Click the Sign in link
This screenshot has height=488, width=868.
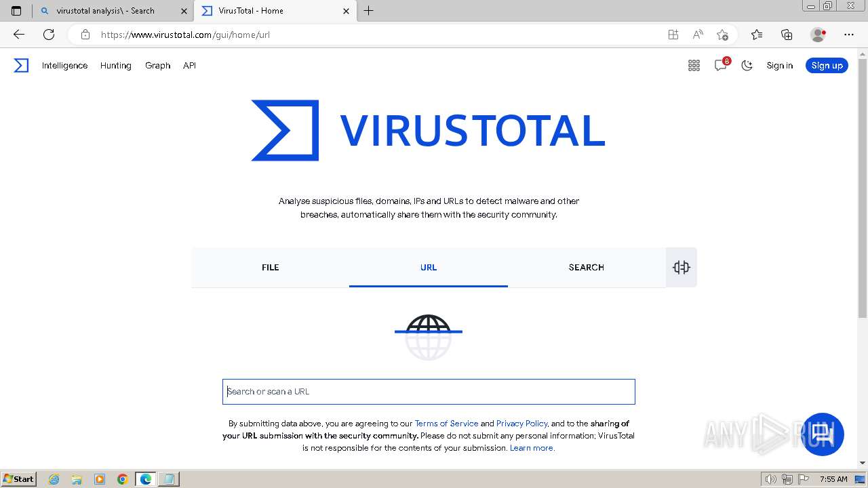[x=779, y=65]
